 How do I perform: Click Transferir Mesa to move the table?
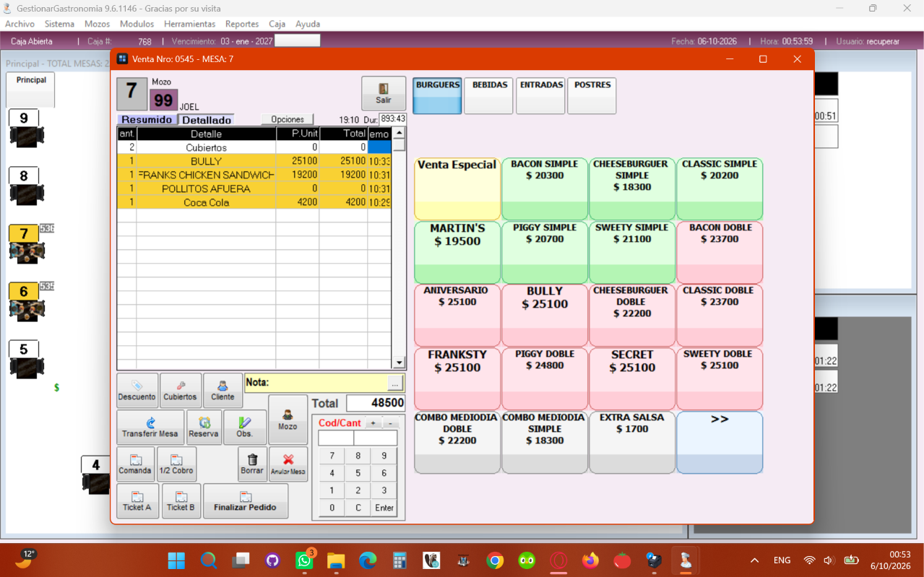pyautogui.click(x=150, y=428)
